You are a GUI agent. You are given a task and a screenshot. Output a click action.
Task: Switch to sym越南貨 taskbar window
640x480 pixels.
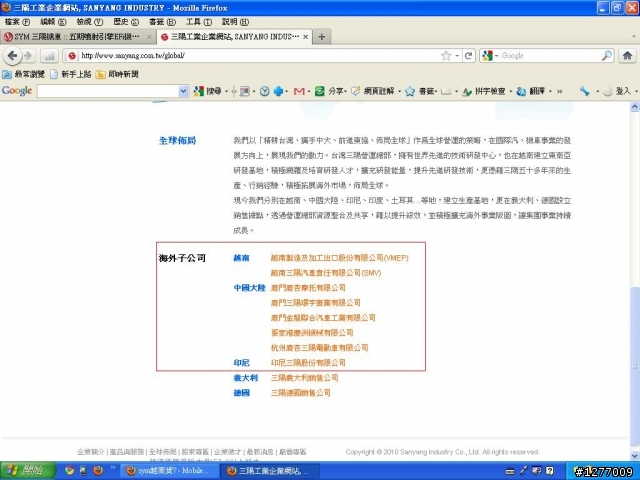[x=168, y=471]
